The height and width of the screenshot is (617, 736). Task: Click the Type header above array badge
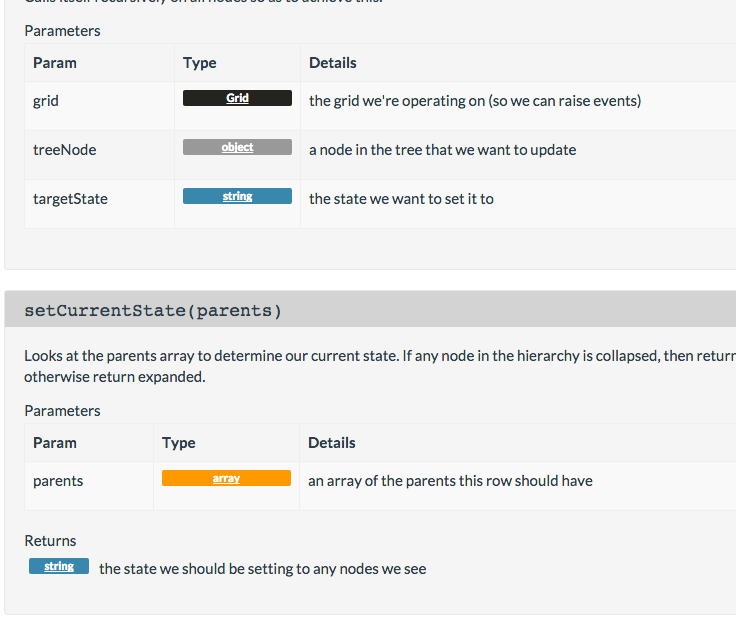pyautogui.click(x=178, y=443)
